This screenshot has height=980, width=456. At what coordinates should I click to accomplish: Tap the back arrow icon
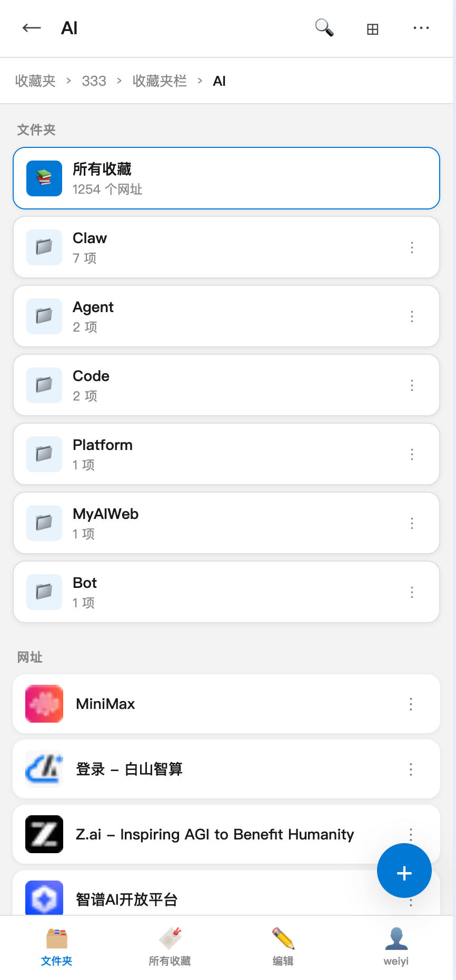[32, 28]
